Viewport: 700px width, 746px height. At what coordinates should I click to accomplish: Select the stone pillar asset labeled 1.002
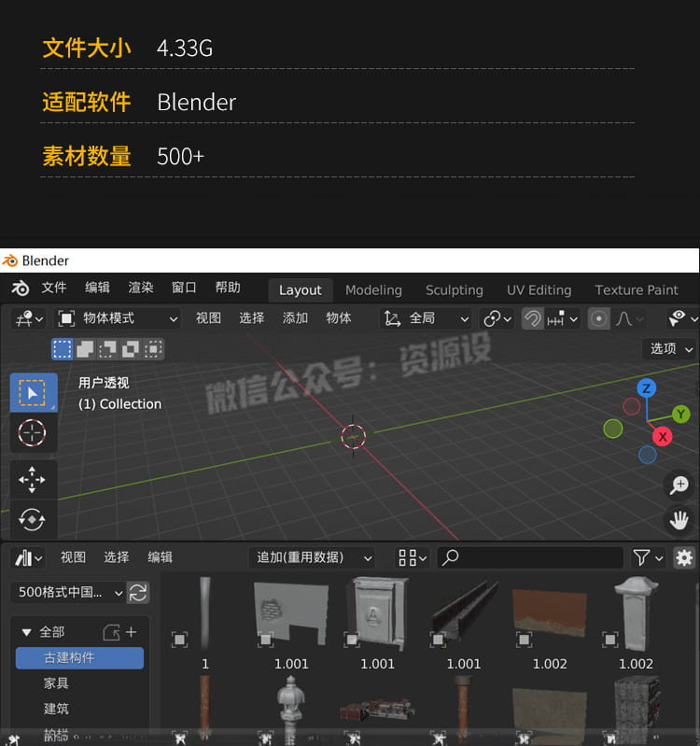pyautogui.click(x=636, y=614)
